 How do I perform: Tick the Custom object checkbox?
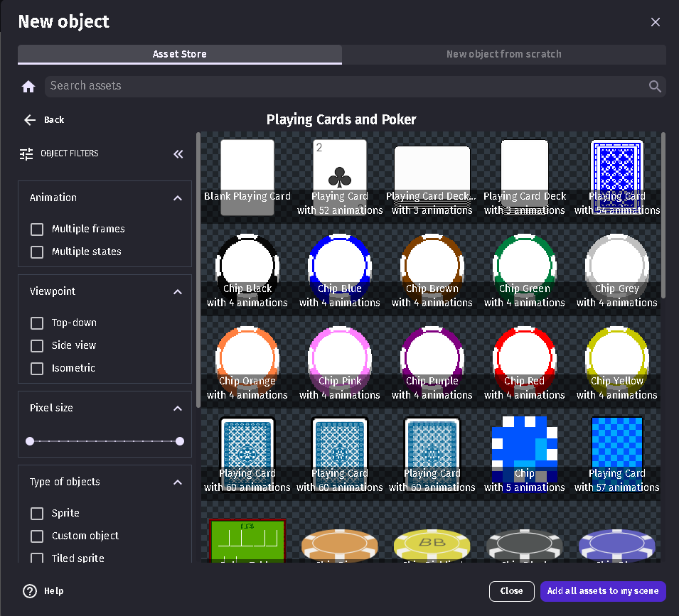(37, 536)
